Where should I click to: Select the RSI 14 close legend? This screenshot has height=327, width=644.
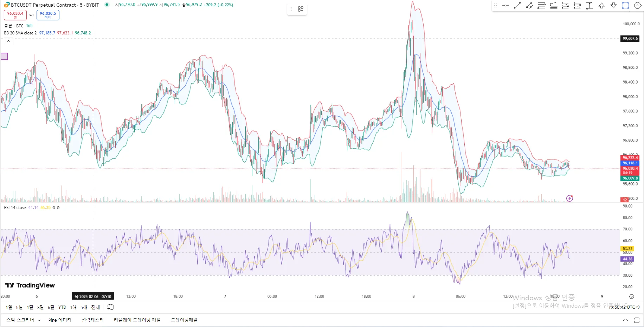click(x=15, y=208)
